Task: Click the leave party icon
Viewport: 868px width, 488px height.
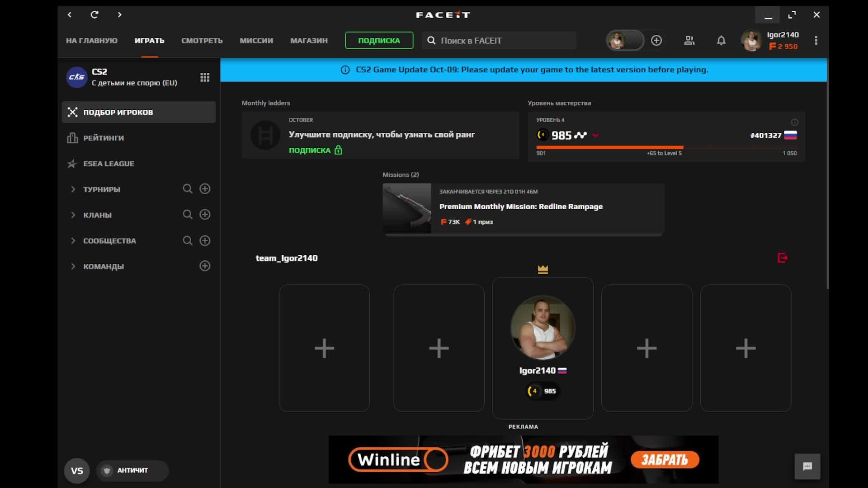Action: click(783, 258)
